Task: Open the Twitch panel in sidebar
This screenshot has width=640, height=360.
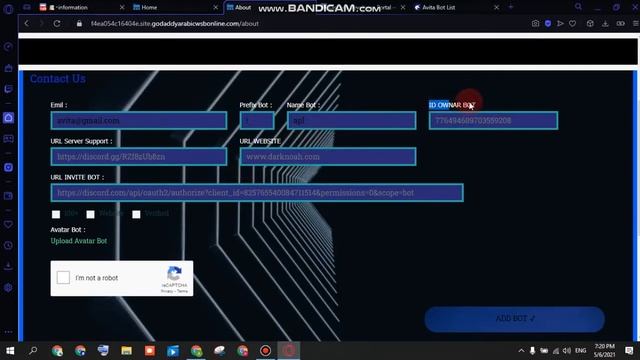Action: click(x=8, y=89)
